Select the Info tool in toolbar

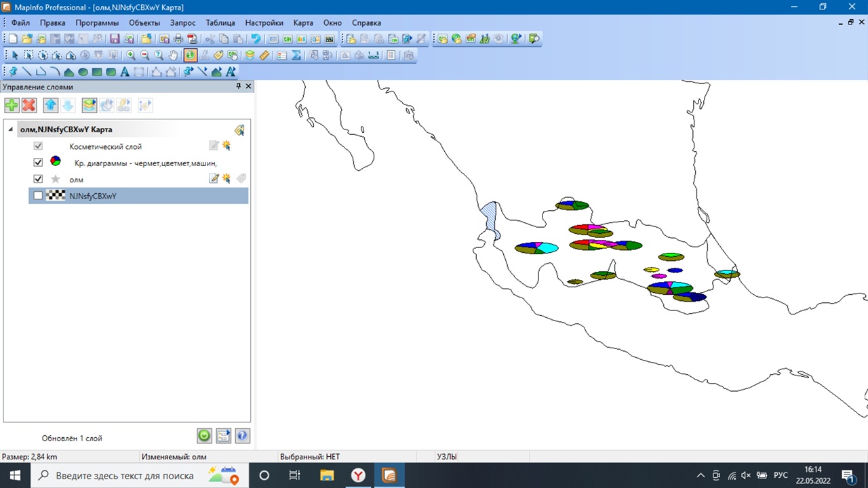[x=191, y=56]
